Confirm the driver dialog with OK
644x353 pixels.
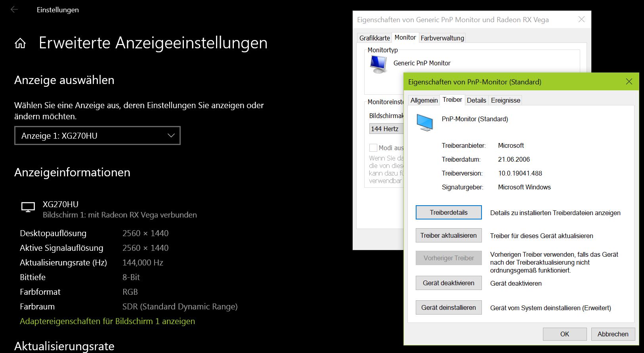tap(565, 334)
